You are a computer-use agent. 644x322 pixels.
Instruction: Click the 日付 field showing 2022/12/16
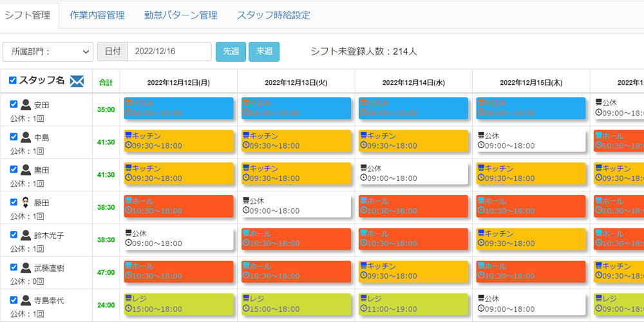click(169, 52)
